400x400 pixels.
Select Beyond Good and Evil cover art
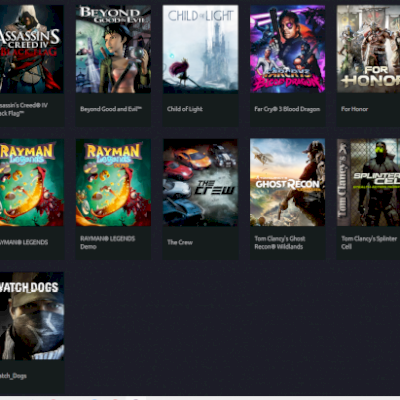point(113,49)
